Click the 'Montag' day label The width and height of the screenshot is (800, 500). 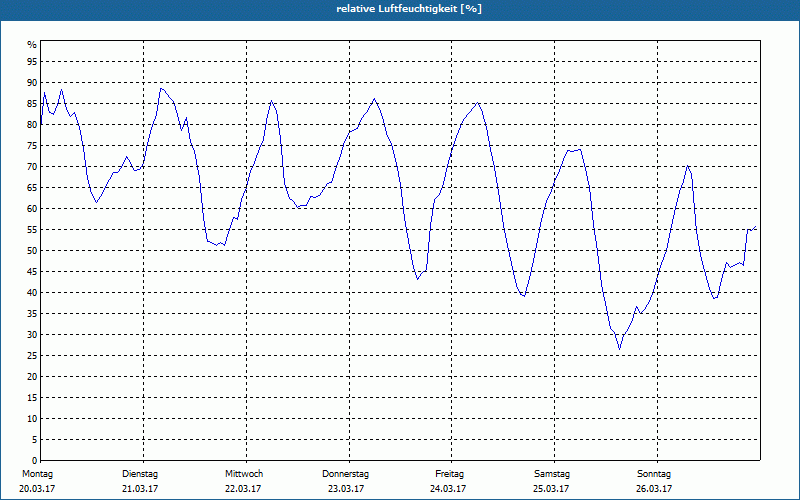[x=37, y=474]
